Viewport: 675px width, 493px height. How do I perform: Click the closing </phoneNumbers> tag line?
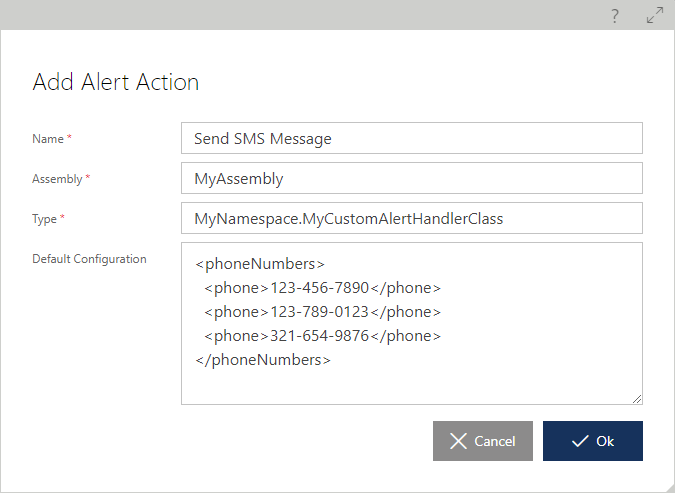click(x=263, y=360)
